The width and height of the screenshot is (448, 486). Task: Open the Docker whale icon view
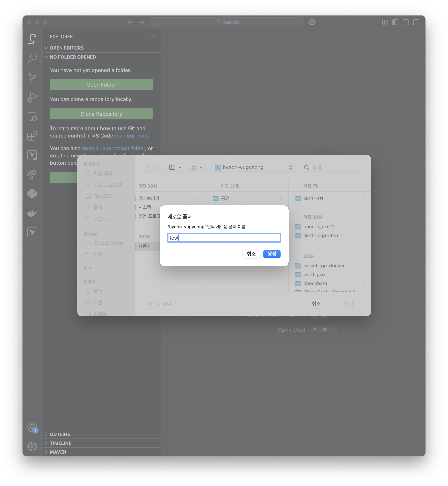tap(32, 213)
